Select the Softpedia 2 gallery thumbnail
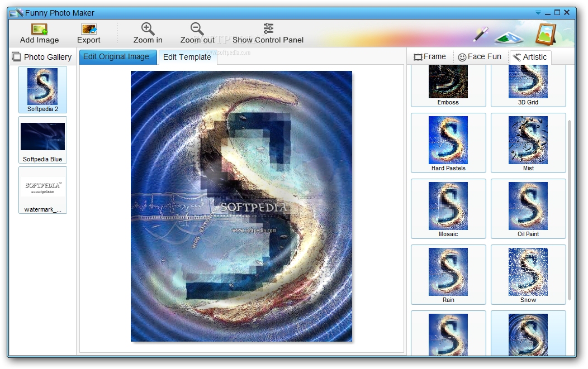 pos(42,89)
